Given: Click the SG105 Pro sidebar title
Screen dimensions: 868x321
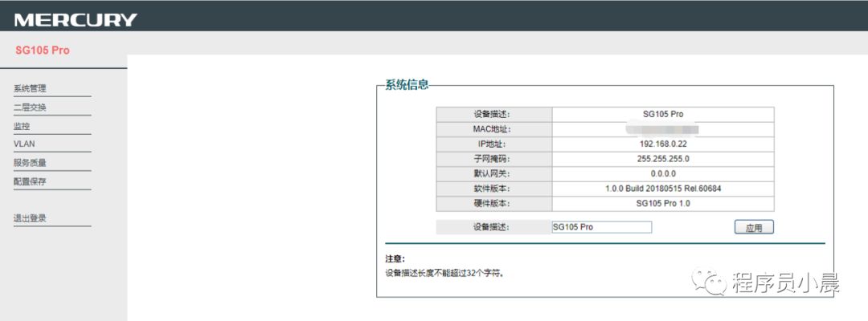Looking at the screenshot, I should click(43, 51).
